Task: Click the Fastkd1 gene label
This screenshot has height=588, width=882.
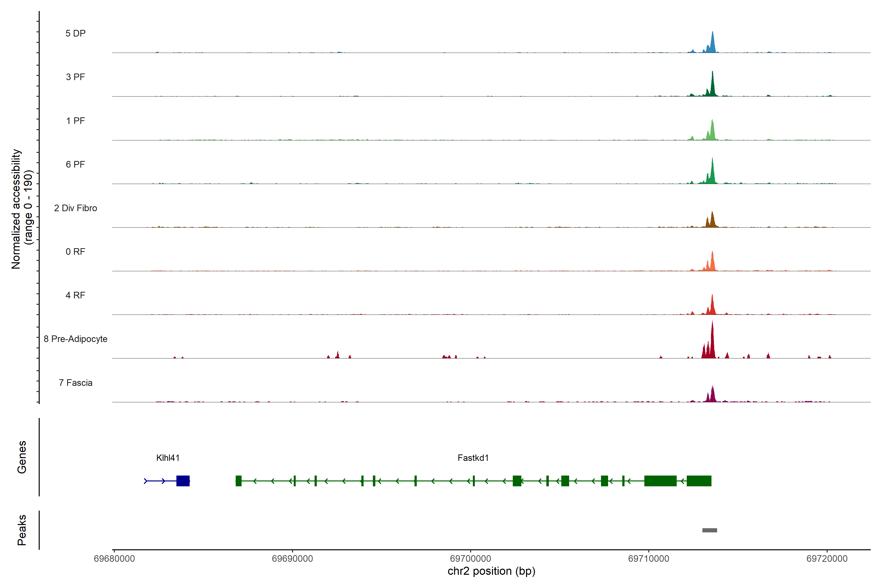Action: click(x=473, y=458)
